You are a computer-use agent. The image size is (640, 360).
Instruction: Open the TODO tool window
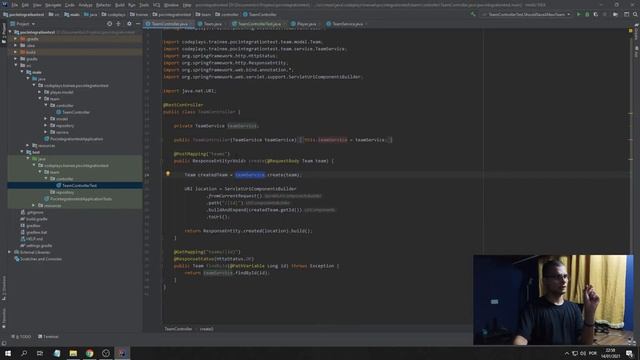pyautogui.click(x=21, y=337)
